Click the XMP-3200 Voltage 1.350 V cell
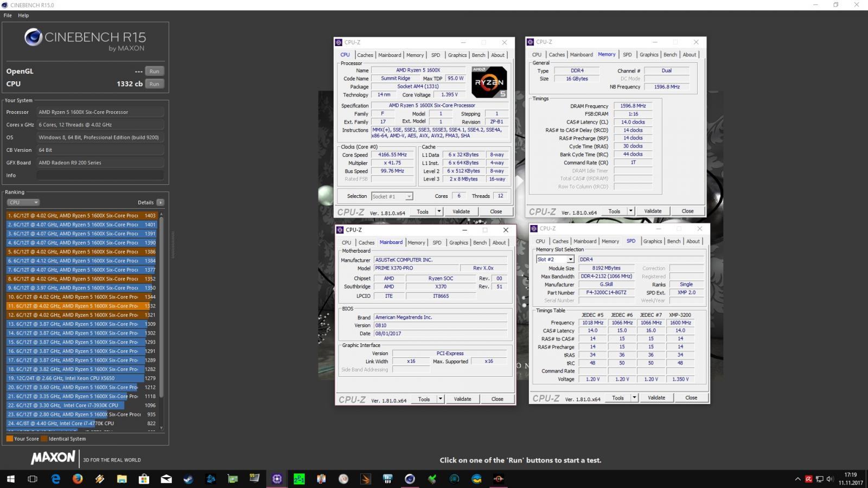 pyautogui.click(x=680, y=379)
